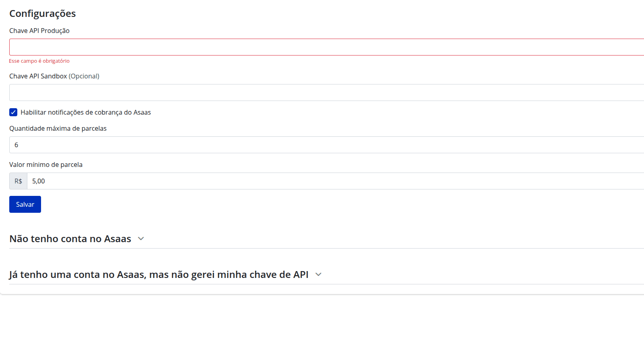Viewport: 644px width, 362px height.
Task: Click chevron beside 'Não tenho conta no Asaas'
Action: coord(141,239)
